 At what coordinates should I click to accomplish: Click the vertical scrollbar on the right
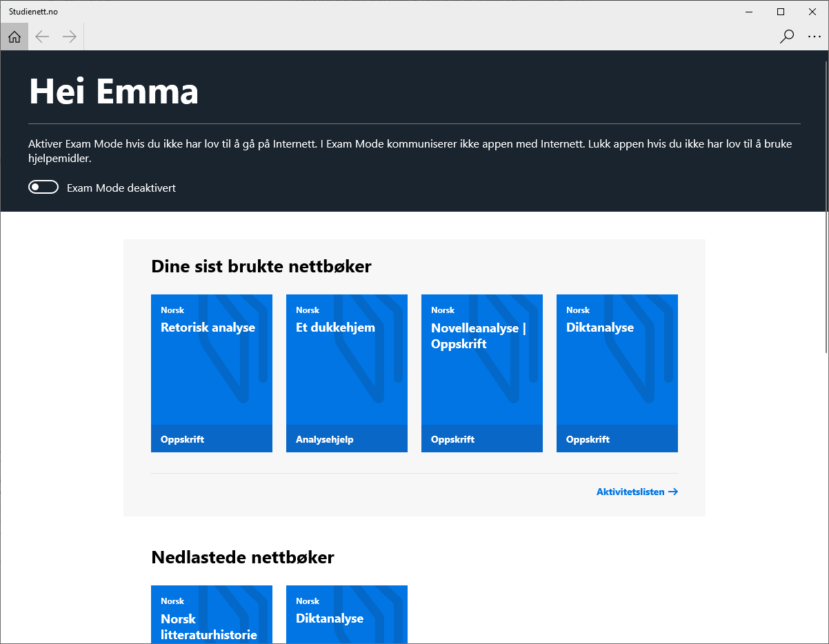click(x=826, y=207)
